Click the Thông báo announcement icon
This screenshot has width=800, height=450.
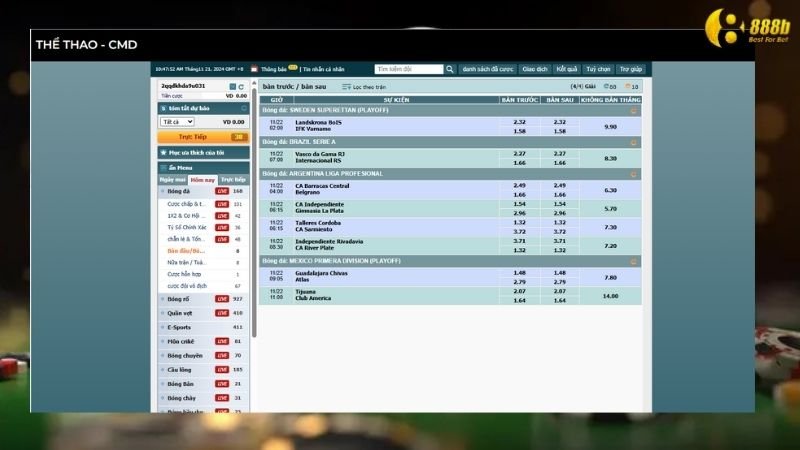(254, 69)
